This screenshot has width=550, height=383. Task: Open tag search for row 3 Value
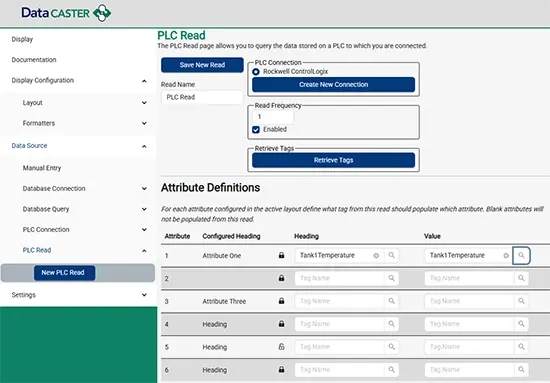click(521, 301)
